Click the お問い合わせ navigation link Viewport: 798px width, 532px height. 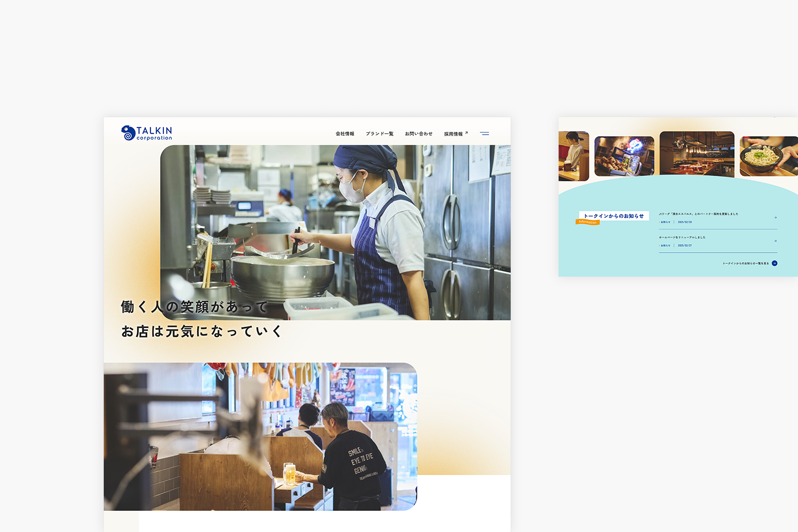pos(418,134)
